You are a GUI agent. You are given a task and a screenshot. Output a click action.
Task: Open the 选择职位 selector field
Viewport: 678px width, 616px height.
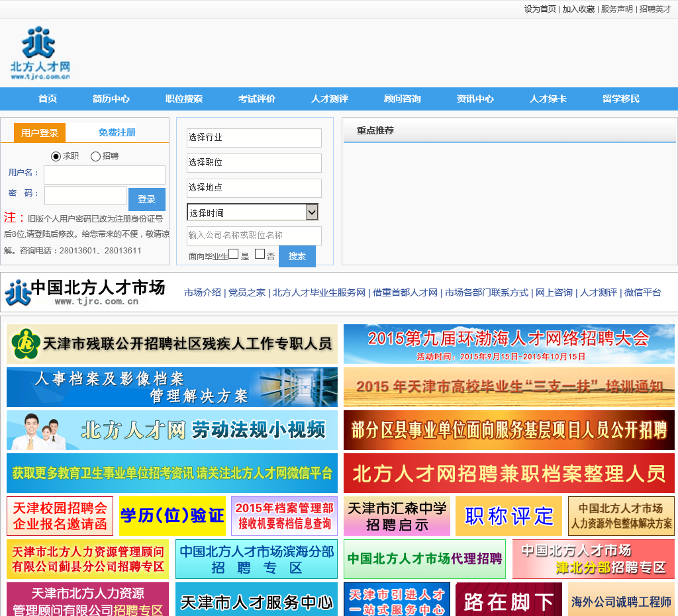tap(254, 163)
